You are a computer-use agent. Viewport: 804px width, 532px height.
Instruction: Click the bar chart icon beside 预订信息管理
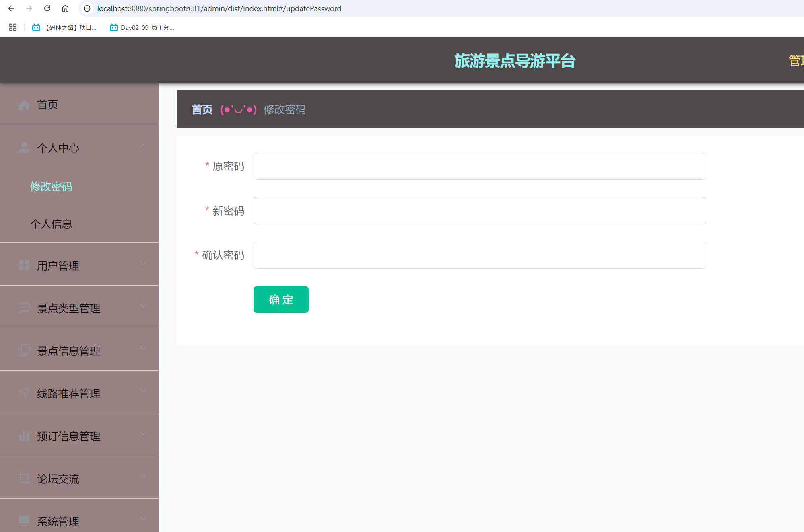(x=24, y=435)
